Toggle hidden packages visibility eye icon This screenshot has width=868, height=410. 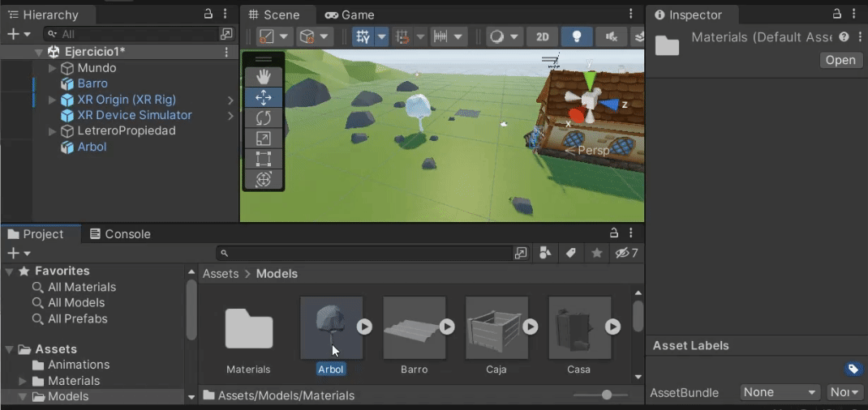(626, 253)
